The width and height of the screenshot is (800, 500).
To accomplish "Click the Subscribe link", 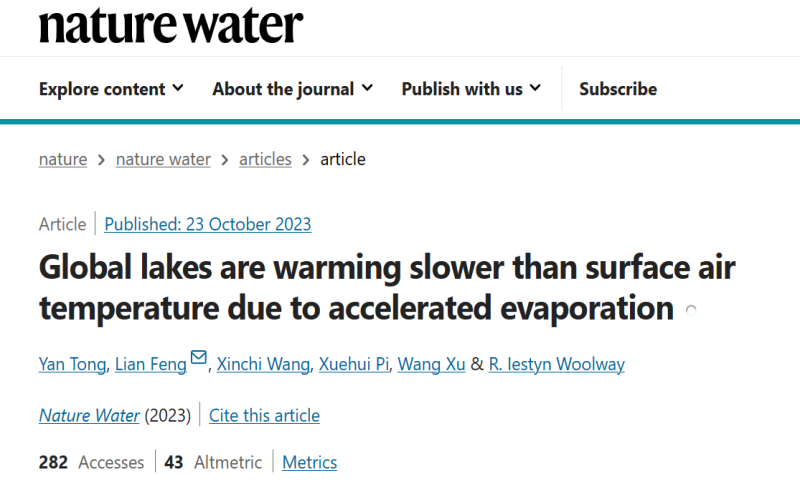I will (x=618, y=89).
